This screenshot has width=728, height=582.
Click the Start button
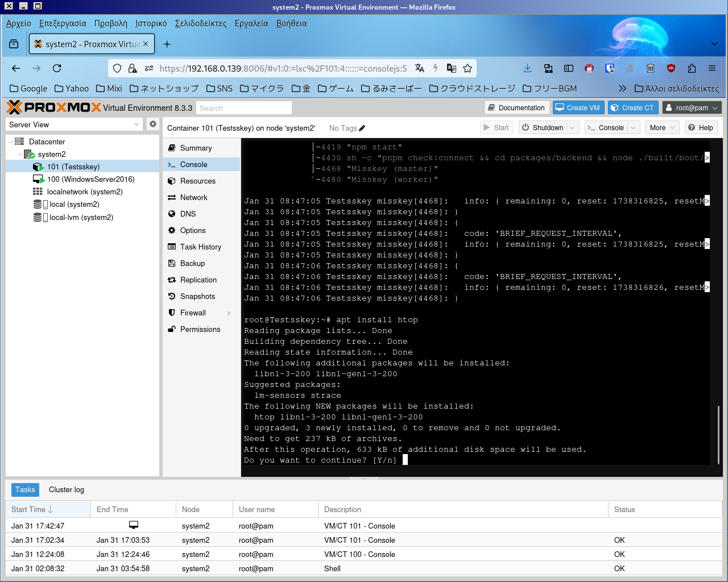(x=497, y=128)
